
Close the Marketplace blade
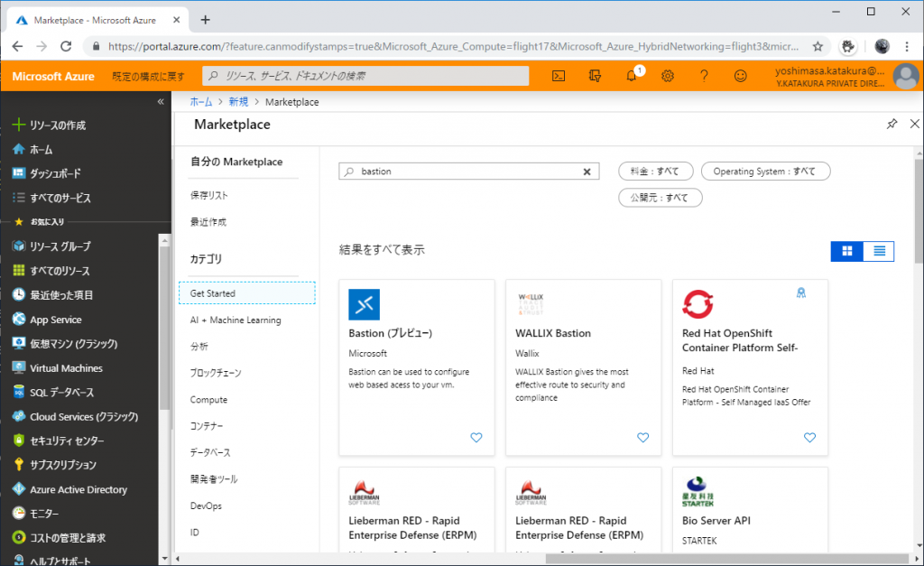point(915,124)
